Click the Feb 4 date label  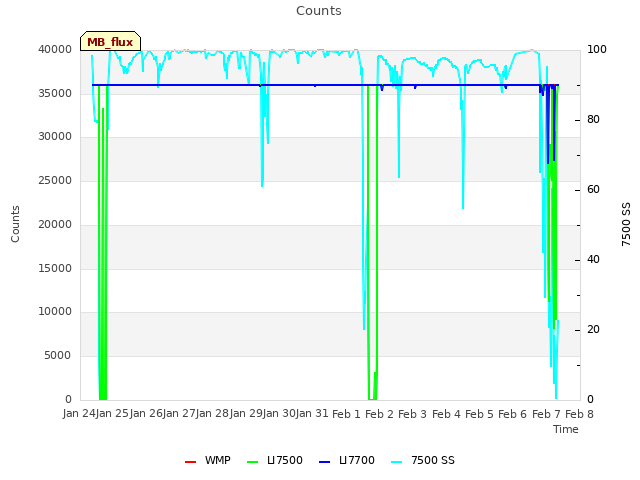click(x=446, y=414)
